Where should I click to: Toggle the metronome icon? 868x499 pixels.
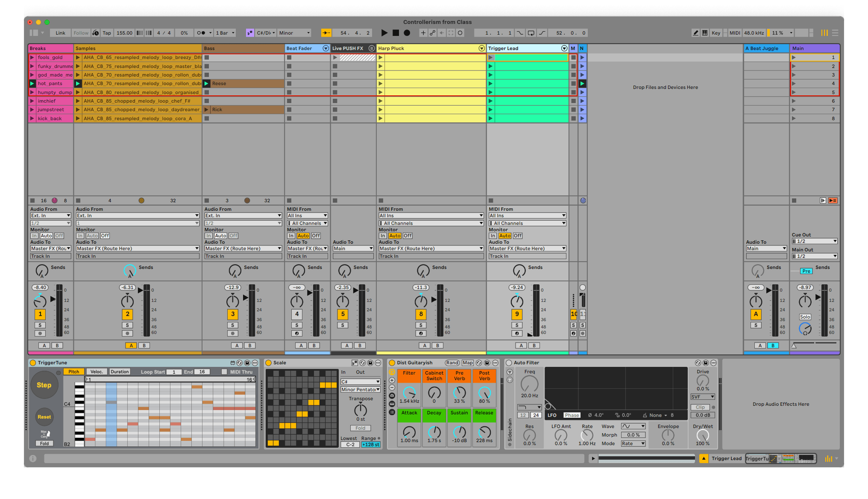click(201, 33)
